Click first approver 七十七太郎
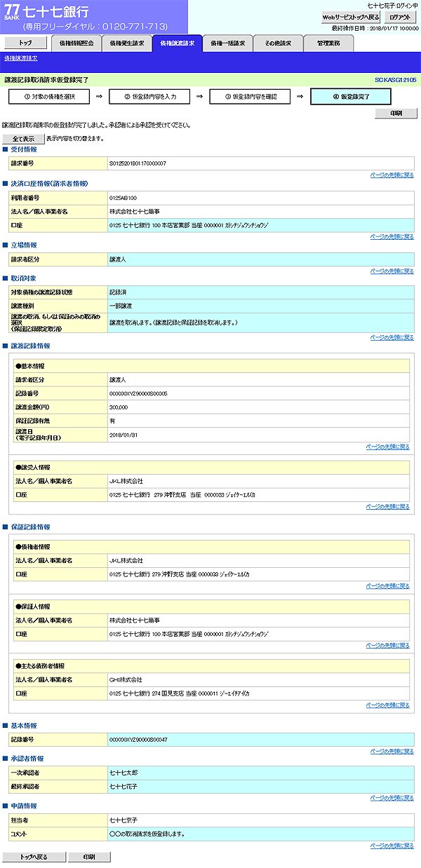 (x=123, y=772)
